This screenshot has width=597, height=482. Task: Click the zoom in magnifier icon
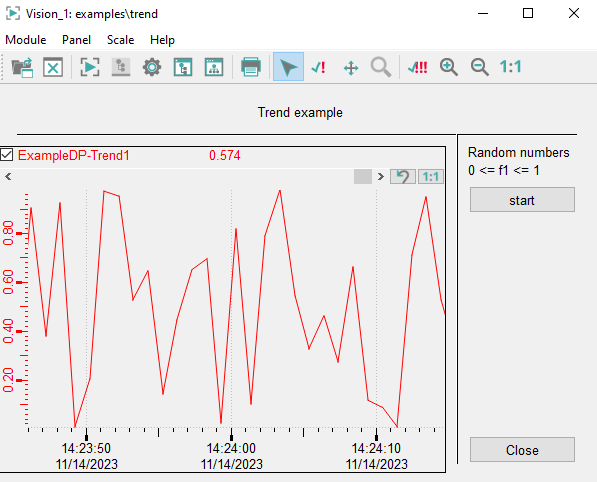449,67
